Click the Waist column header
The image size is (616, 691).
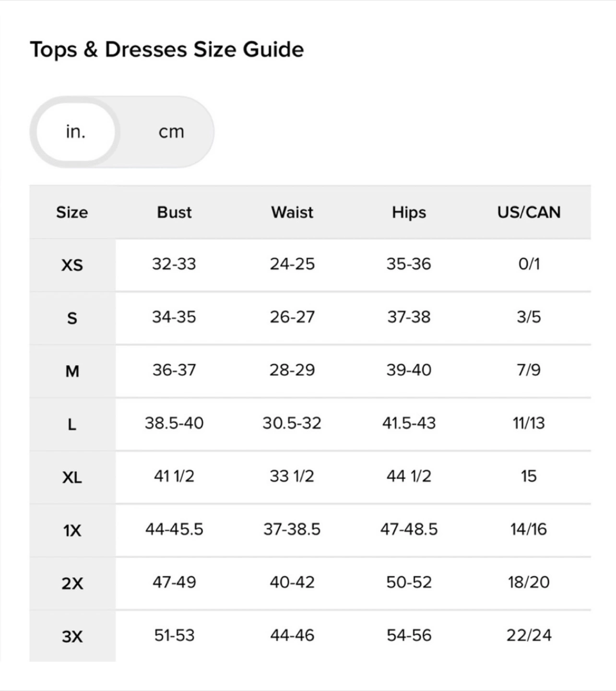pyautogui.click(x=292, y=212)
